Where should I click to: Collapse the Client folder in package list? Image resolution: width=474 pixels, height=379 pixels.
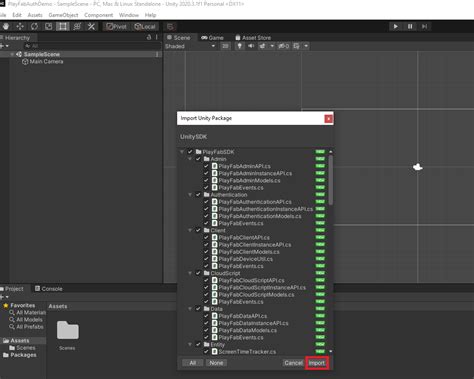(x=190, y=230)
